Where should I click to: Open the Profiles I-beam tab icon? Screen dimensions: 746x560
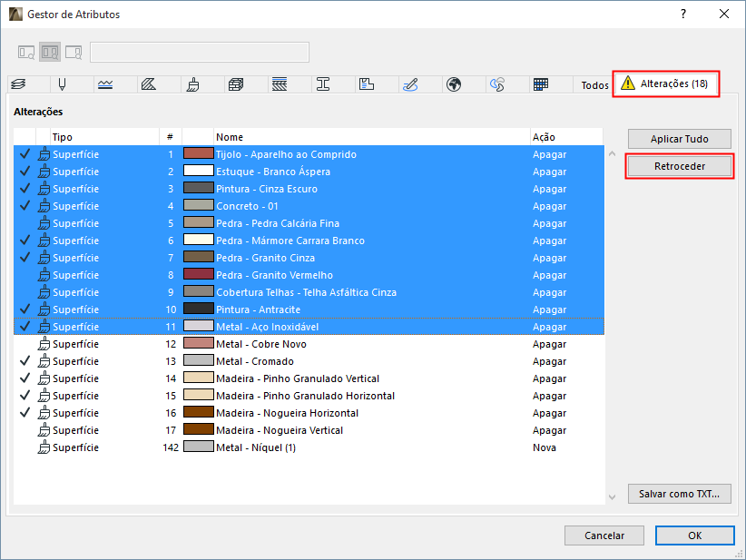pyautogui.click(x=323, y=84)
